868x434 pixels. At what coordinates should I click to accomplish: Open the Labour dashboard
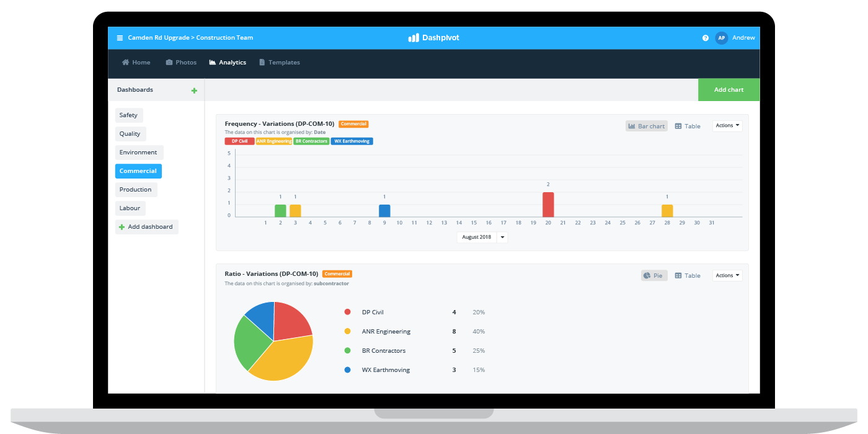(130, 208)
